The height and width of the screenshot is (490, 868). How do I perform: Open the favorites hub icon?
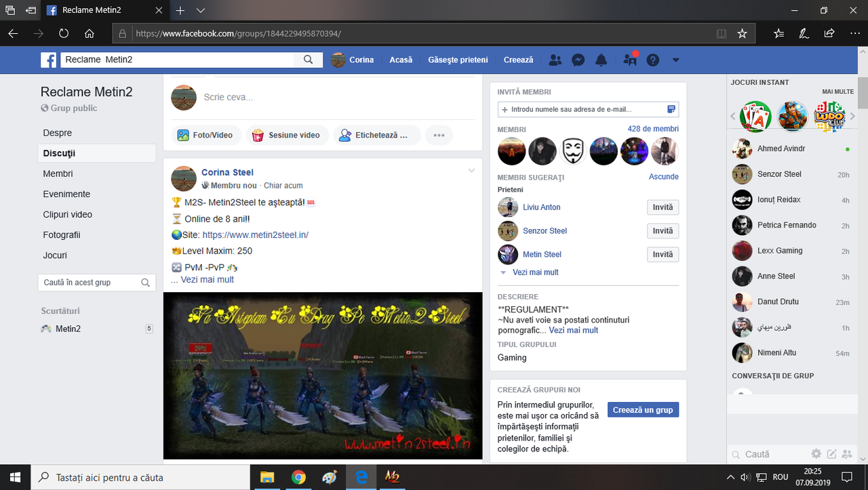(x=778, y=33)
